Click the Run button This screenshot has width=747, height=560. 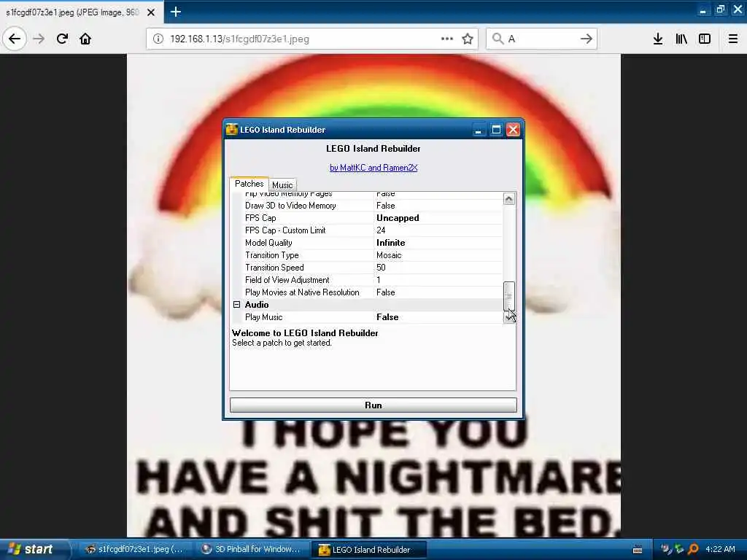373,405
